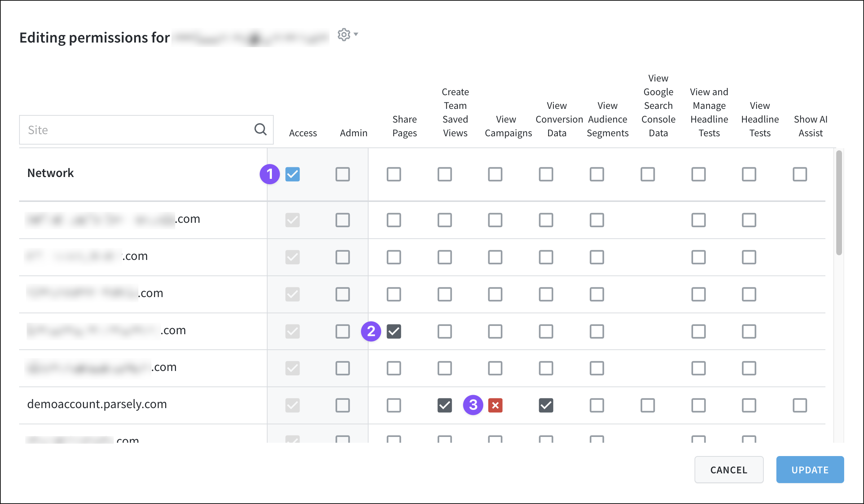This screenshot has height=504, width=864.
Task: Click the Access column header
Action: click(303, 133)
